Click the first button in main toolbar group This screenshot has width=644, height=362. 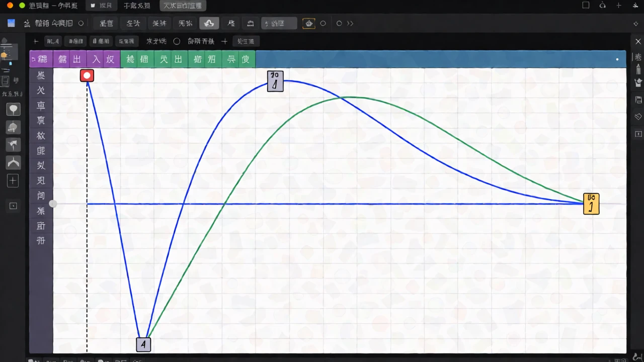pos(106,23)
